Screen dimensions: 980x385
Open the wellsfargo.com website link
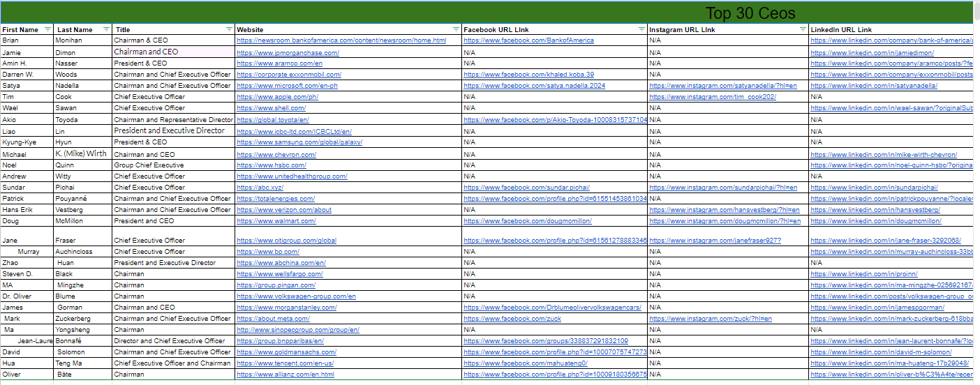click(x=280, y=274)
